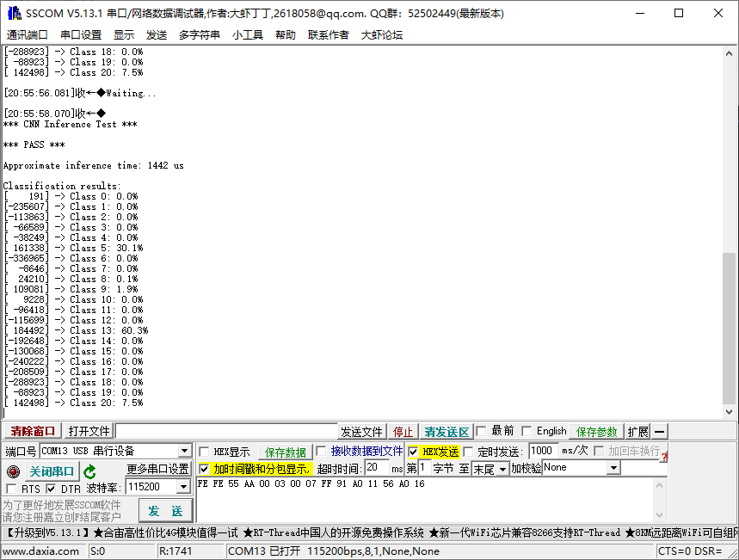The height and width of the screenshot is (560, 739).
Task: Uncheck 加时间戳和分包显示 checkbox
Action: tap(204, 469)
